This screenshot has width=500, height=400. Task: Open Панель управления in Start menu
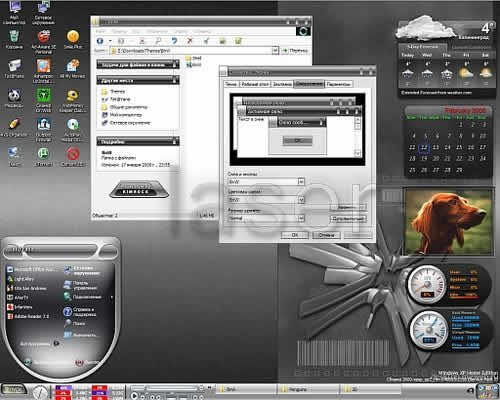click(x=81, y=285)
